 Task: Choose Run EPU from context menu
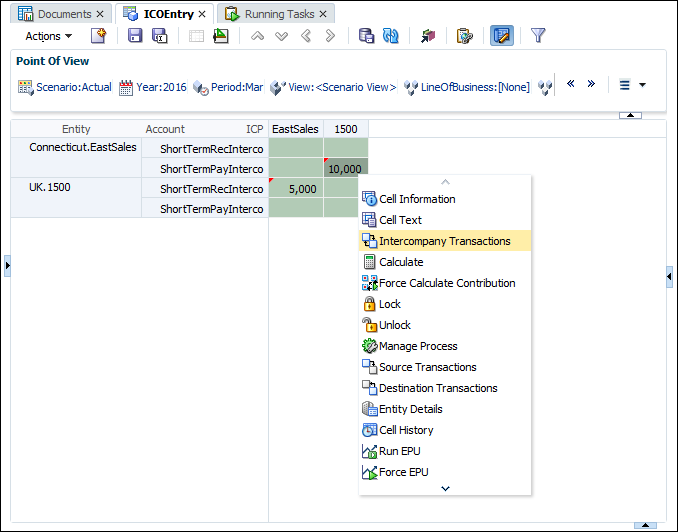pyautogui.click(x=445, y=451)
